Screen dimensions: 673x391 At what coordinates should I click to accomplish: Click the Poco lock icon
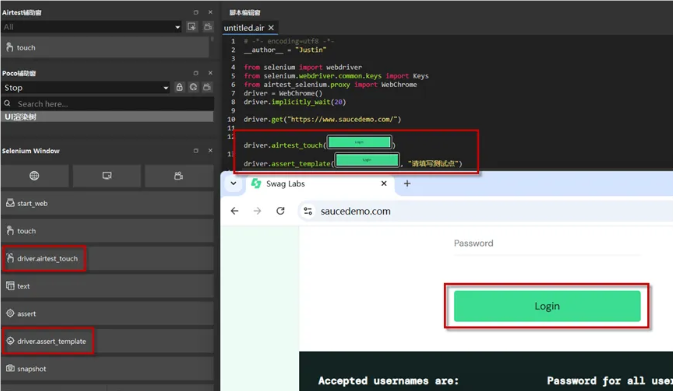pyautogui.click(x=179, y=87)
